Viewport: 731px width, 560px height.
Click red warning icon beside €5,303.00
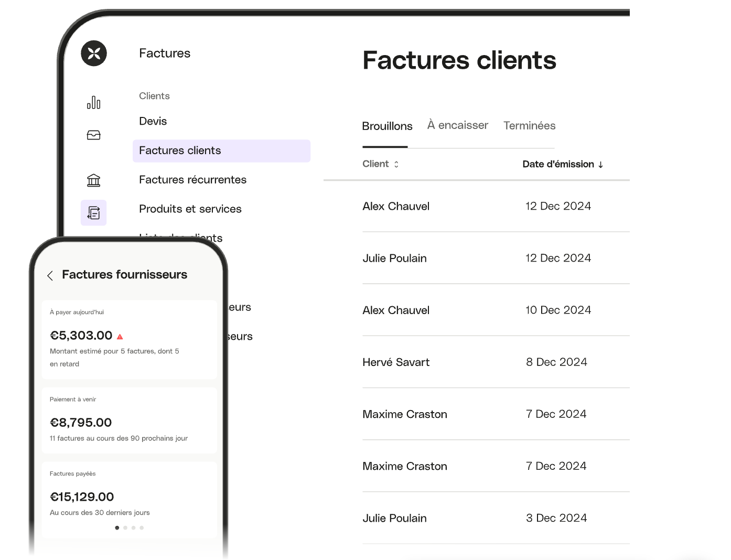click(x=120, y=337)
